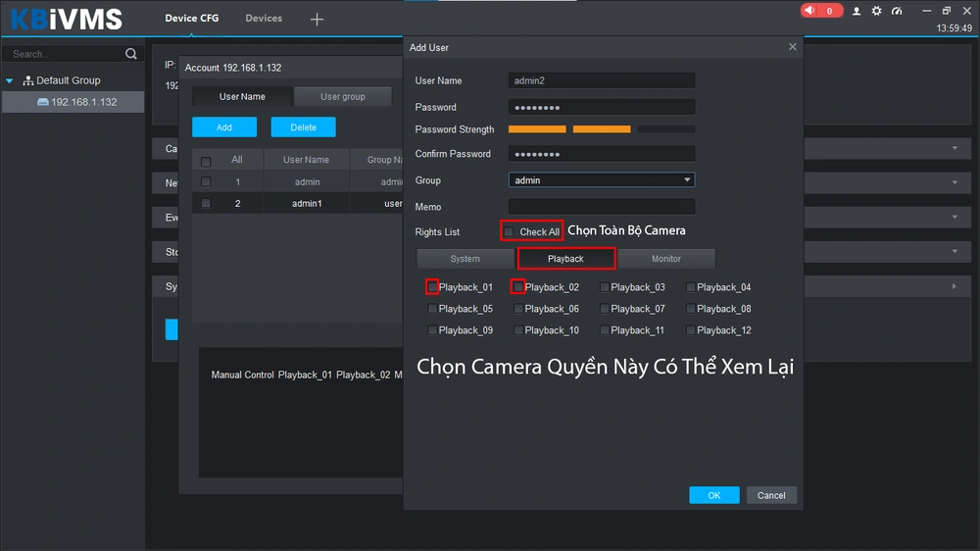
Task: Select all users checkbox in Account table header
Action: click(x=206, y=162)
